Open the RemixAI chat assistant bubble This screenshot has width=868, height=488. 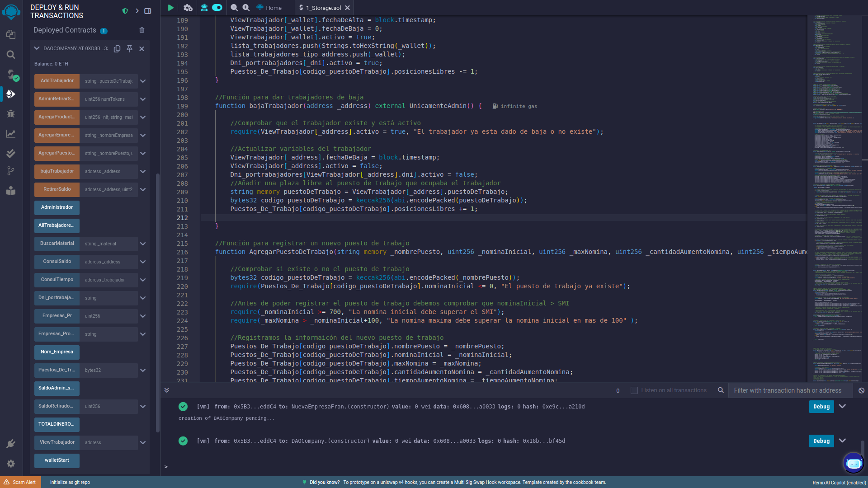854,463
